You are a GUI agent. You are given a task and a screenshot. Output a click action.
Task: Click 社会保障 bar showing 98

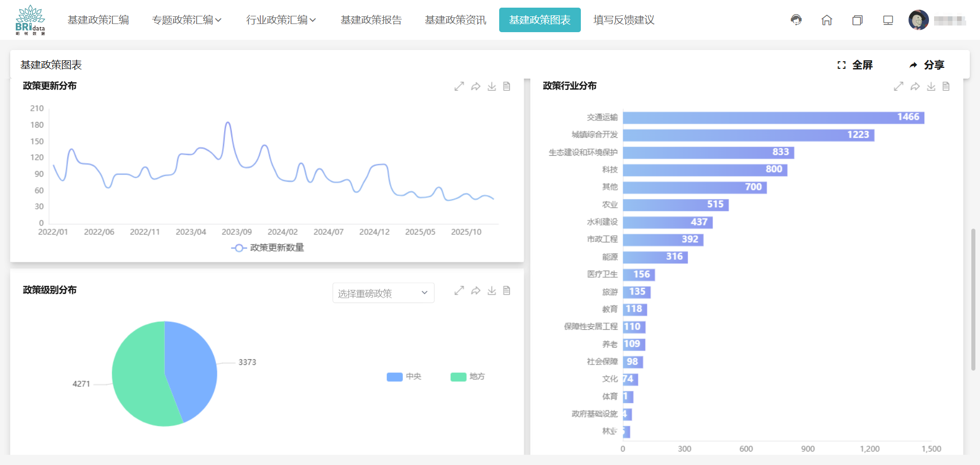tap(633, 362)
